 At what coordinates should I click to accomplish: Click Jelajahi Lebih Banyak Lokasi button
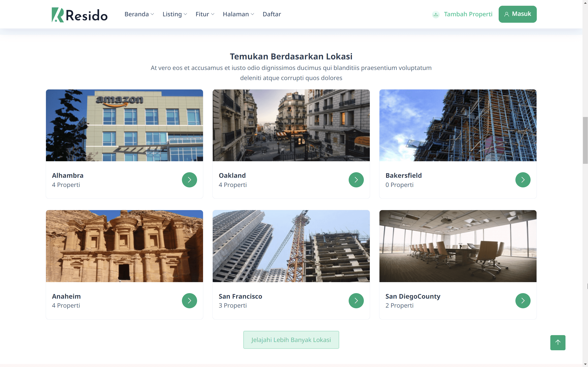[x=291, y=340]
